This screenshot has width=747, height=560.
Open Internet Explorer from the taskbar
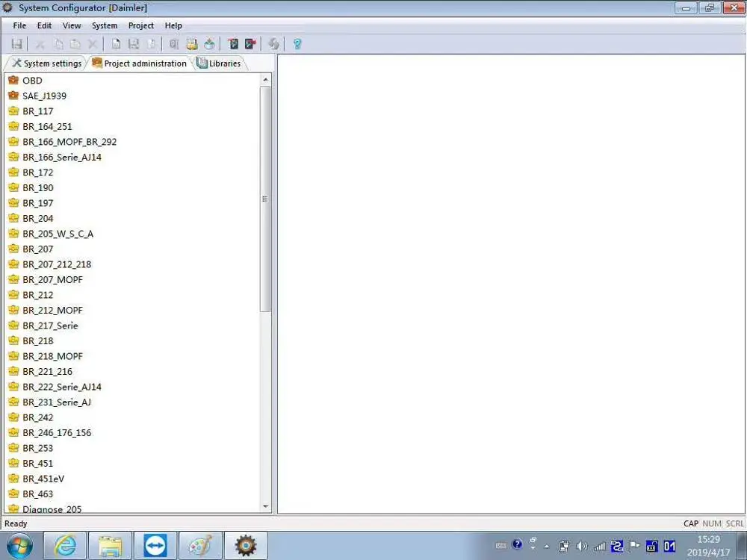[x=65, y=546]
